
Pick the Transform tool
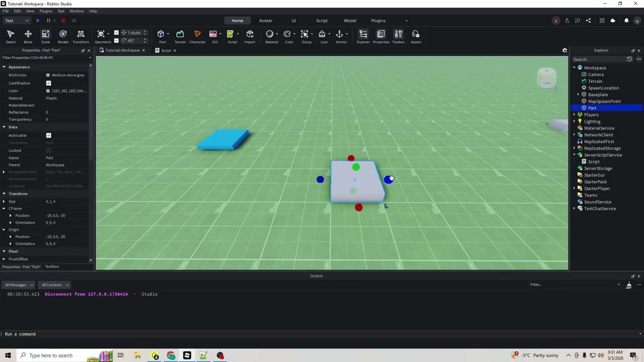80,37
